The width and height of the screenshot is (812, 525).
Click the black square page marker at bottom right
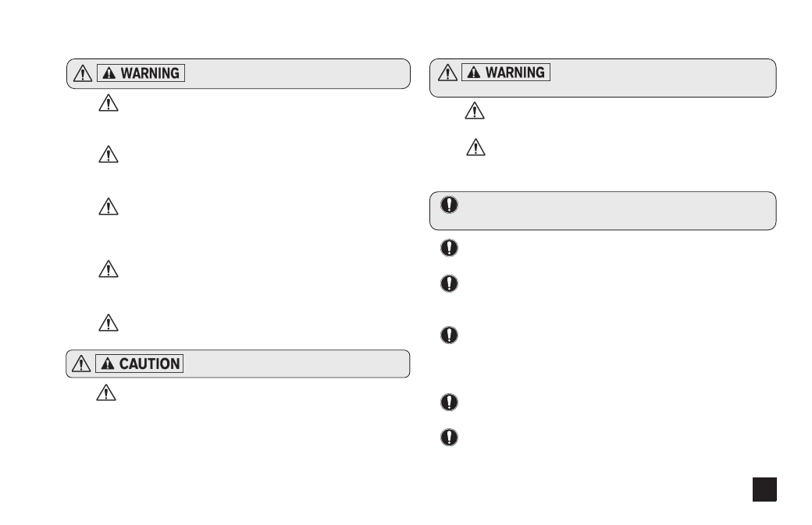coord(765,489)
